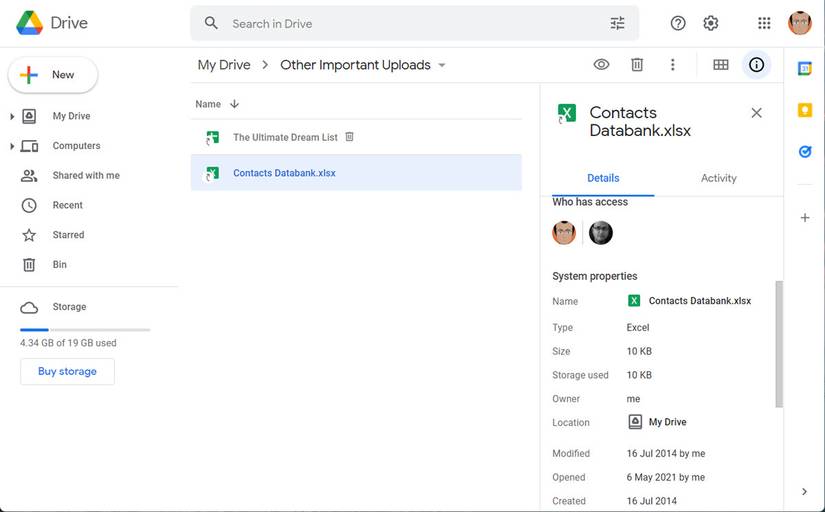This screenshot has width=825, height=512.
Task: Click the Buy storage button
Action: (x=67, y=372)
